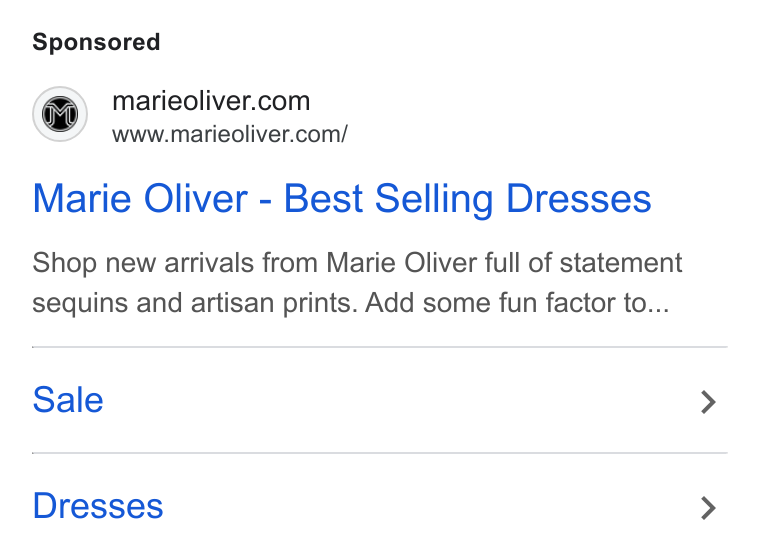The height and width of the screenshot is (558, 760).
Task: Click the truncated ellipsis ending the description
Action: (x=658, y=310)
